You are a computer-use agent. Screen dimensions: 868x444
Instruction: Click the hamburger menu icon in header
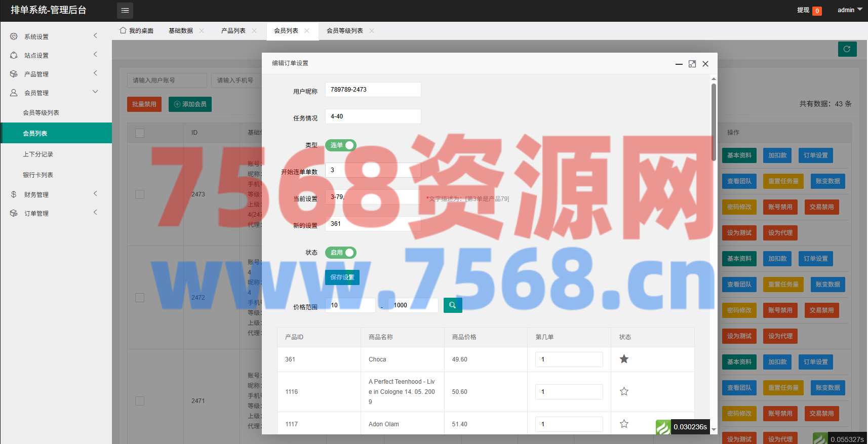click(x=125, y=10)
